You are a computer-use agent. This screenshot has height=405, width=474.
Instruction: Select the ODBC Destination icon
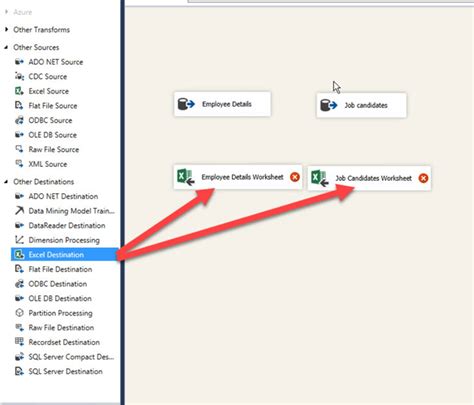(19, 284)
